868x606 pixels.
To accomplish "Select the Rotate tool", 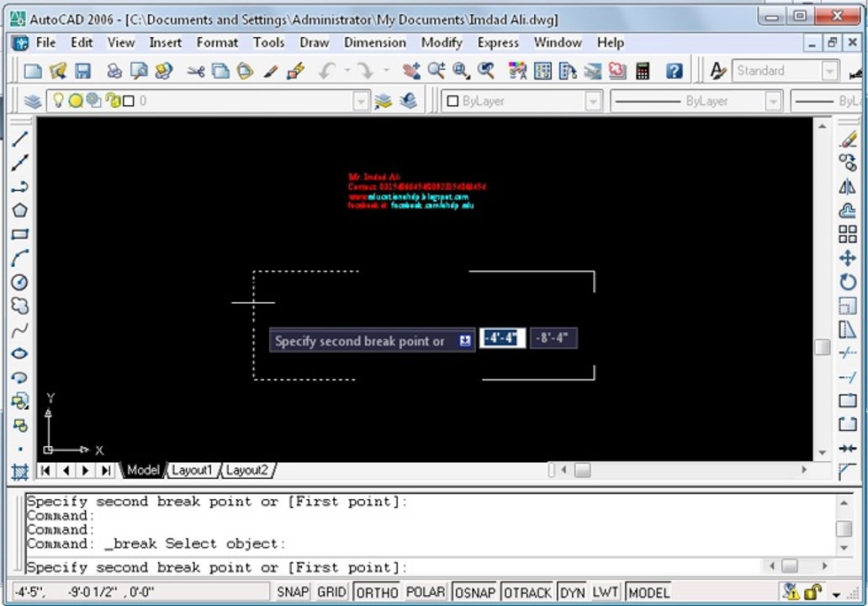I will pos(848,282).
